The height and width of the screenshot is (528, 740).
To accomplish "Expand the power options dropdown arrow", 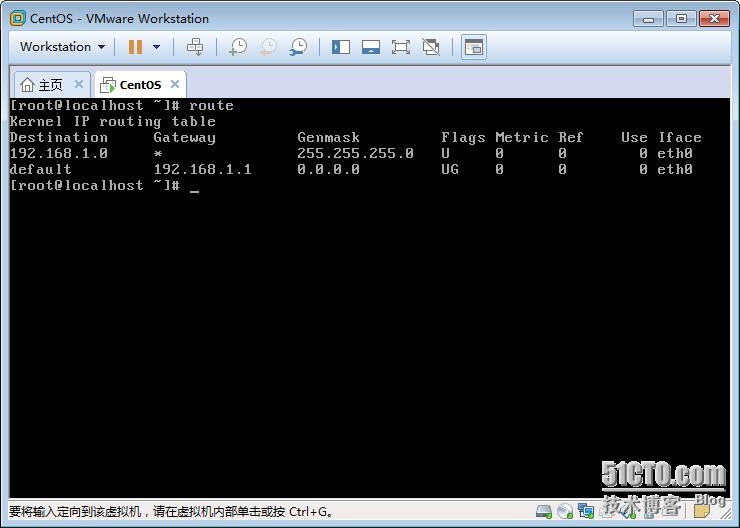I will (156, 47).
